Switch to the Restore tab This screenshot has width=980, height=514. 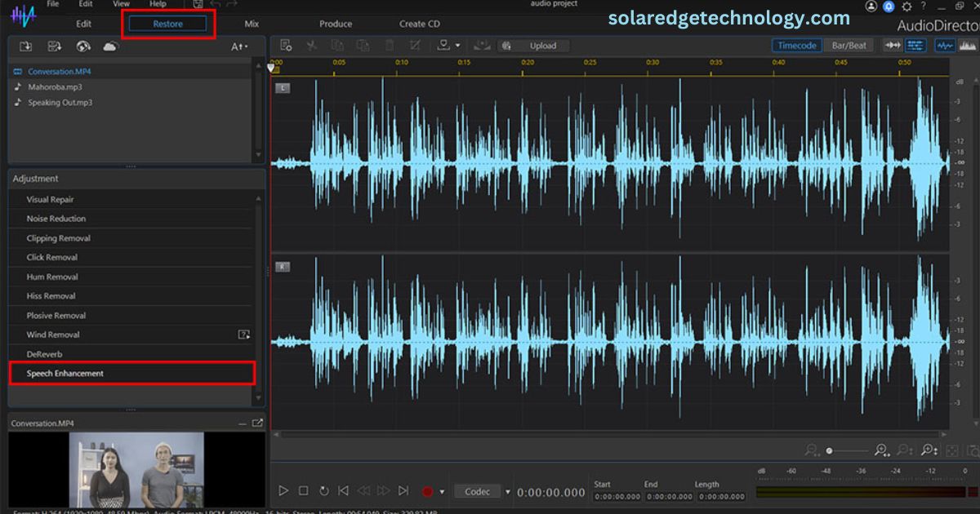point(168,24)
